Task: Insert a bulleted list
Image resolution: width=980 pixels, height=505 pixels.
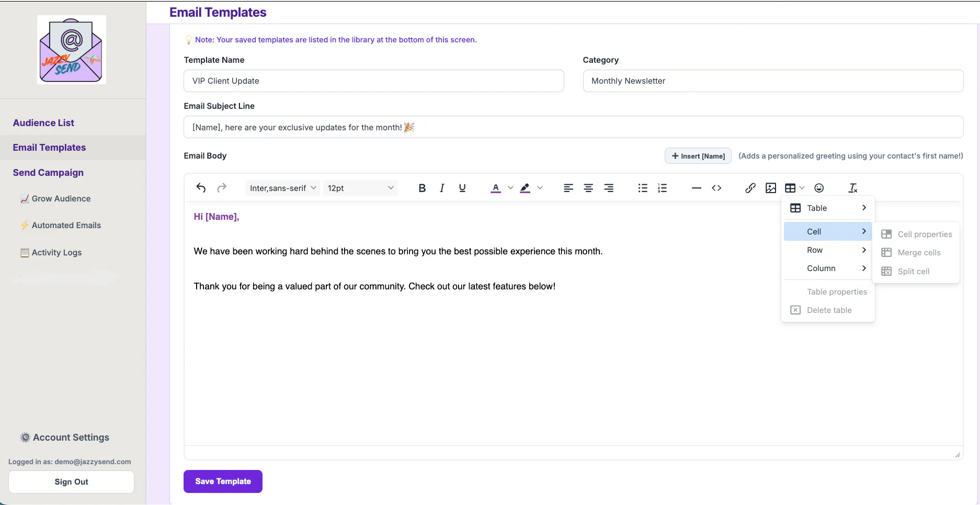Action: [x=643, y=188]
